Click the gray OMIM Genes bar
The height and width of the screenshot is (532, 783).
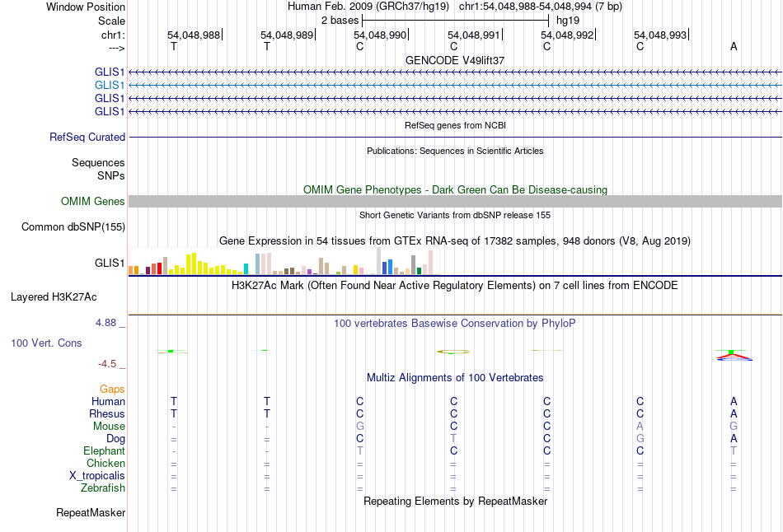(x=455, y=201)
